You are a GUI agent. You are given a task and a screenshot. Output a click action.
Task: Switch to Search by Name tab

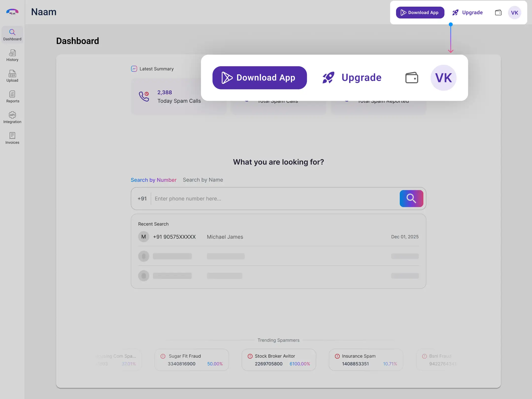(203, 180)
